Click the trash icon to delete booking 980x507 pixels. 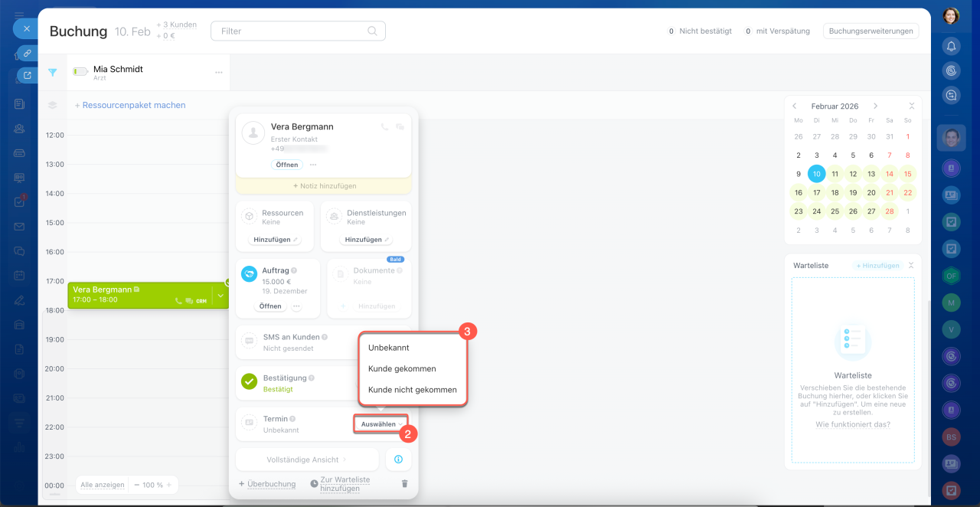point(404,484)
